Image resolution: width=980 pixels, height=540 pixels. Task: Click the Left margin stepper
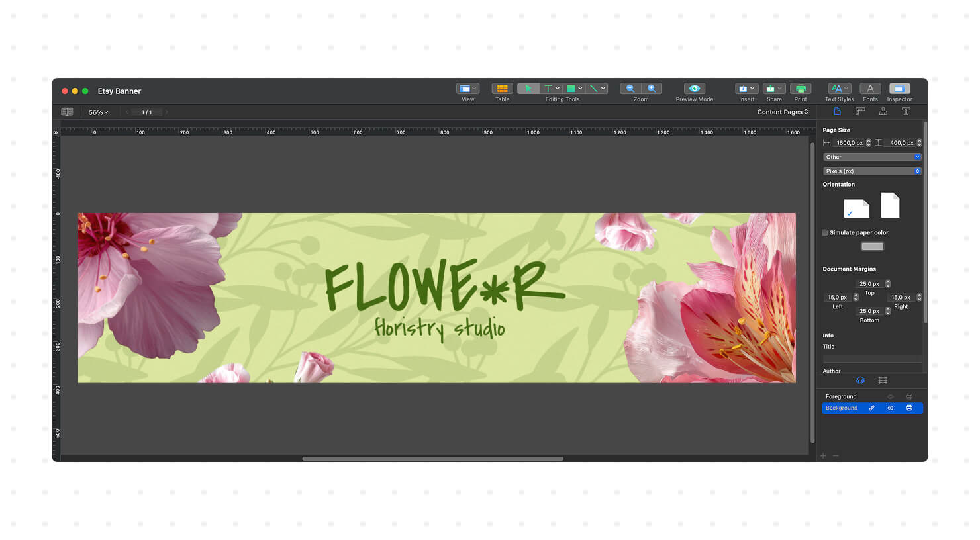click(x=856, y=298)
